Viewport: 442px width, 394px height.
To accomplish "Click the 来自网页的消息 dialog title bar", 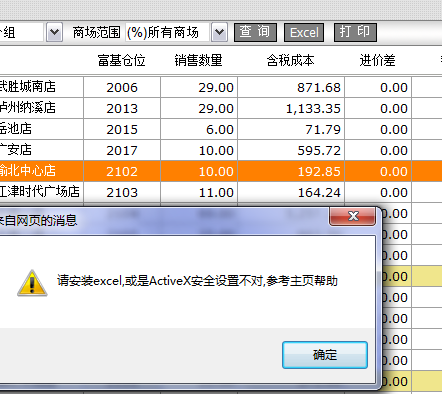I will tap(163, 220).
